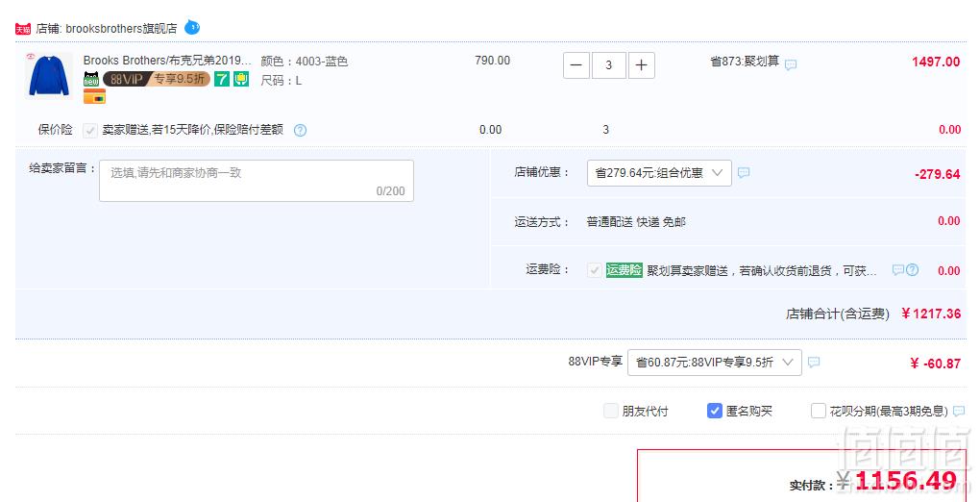Click the green 运费险 label tag

point(624,270)
